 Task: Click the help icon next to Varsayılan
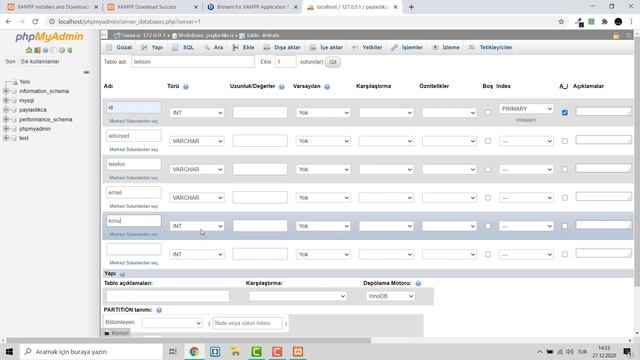click(327, 87)
